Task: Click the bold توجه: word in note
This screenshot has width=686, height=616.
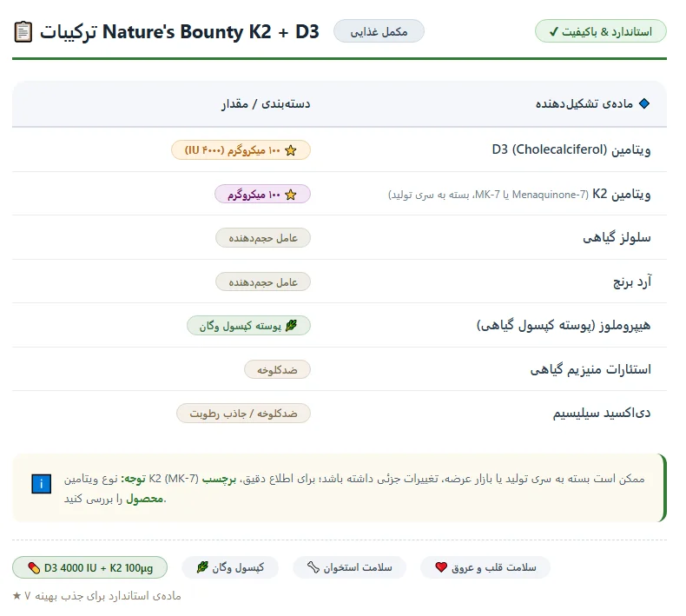Action: [x=134, y=479]
